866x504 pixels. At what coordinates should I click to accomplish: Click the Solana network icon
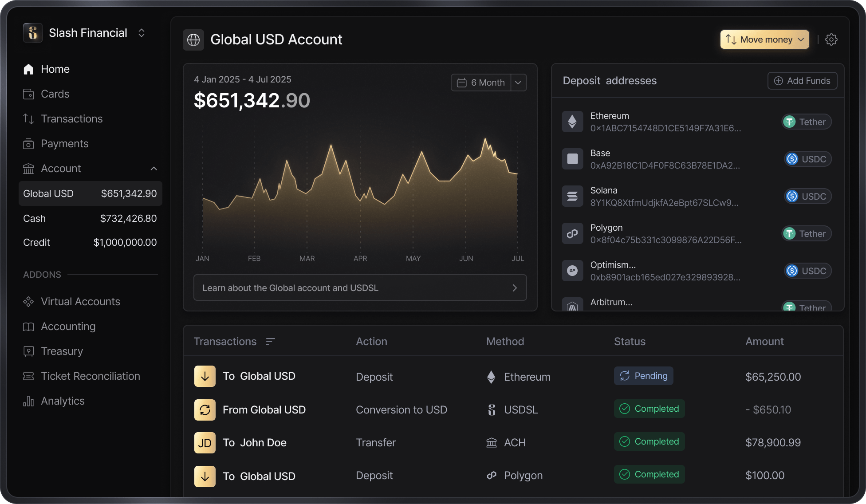572,196
